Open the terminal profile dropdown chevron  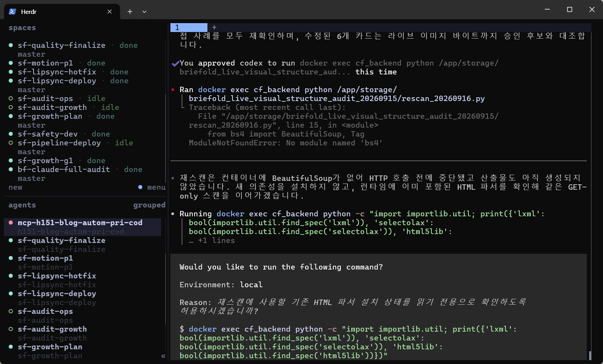click(144, 12)
